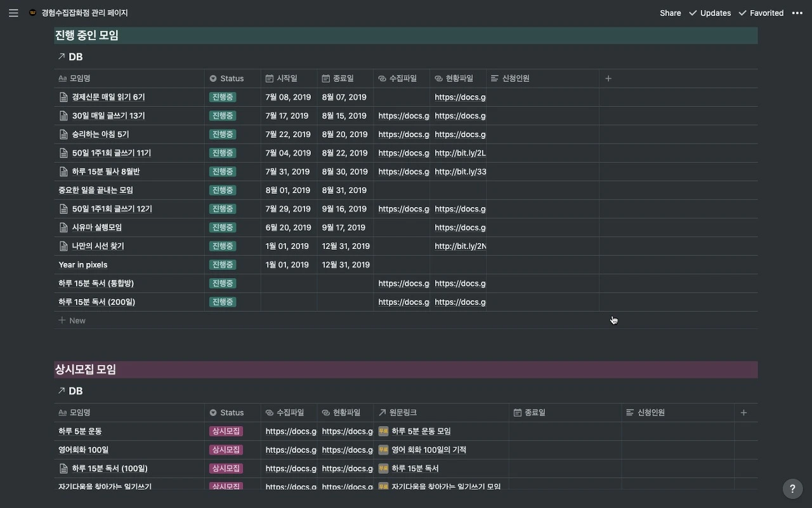This screenshot has height=508, width=812.
Task: Open linked DB arrow under 진행 중인 모임
Action: [62, 57]
